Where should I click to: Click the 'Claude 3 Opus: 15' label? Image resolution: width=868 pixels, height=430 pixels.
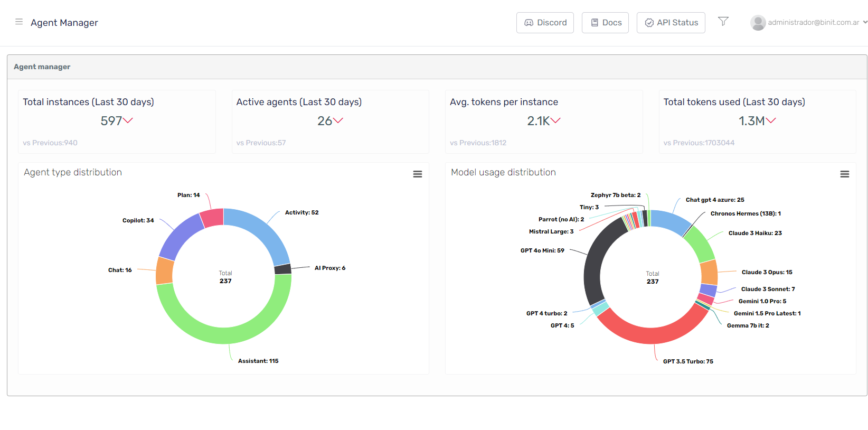[x=767, y=273]
